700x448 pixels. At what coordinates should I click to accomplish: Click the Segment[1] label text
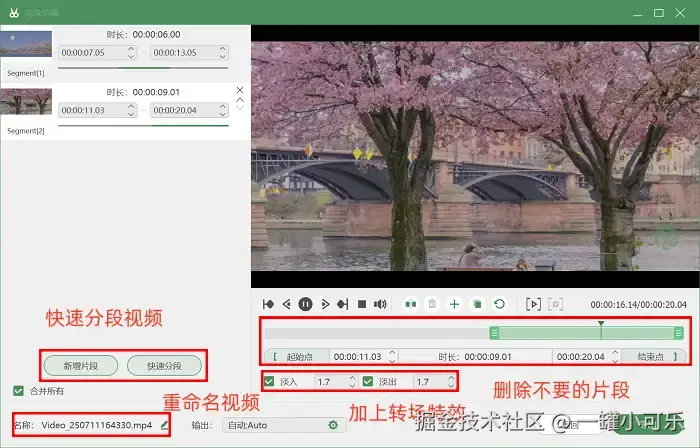point(26,73)
